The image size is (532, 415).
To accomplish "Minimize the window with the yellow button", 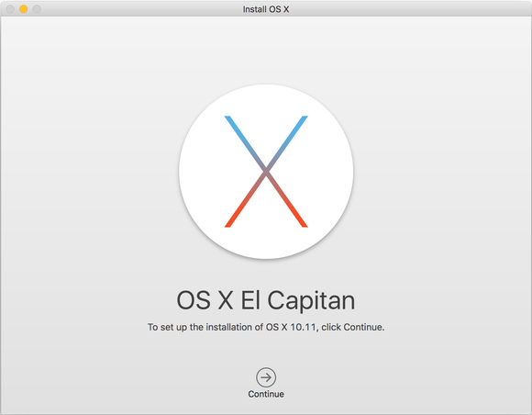I will (24, 9).
